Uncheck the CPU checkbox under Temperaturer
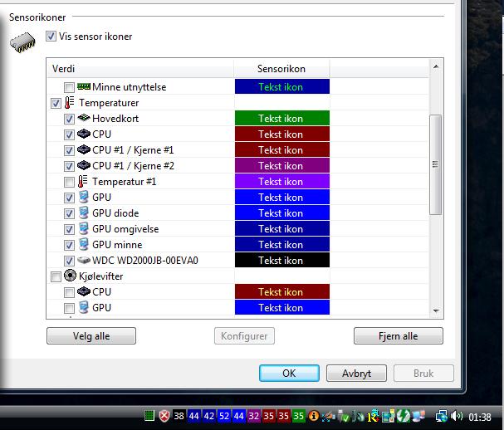Viewport: 504px width, 430px height. tap(69, 134)
